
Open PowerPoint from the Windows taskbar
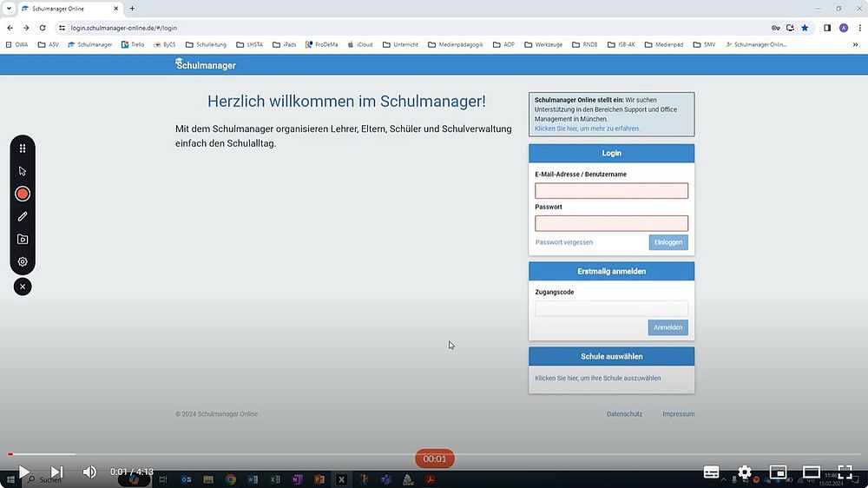pos(319,479)
